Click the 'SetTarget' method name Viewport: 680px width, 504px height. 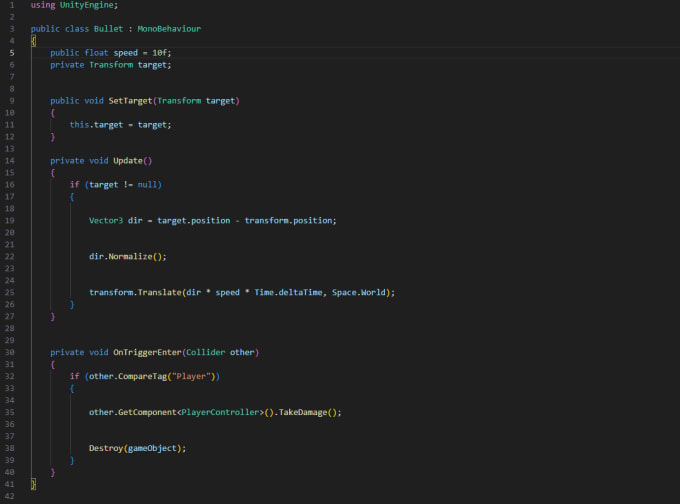(x=130, y=101)
